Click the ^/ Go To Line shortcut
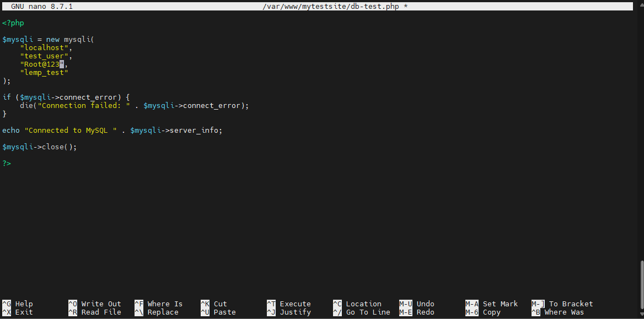The image size is (644, 319). pyautogui.click(x=362, y=312)
